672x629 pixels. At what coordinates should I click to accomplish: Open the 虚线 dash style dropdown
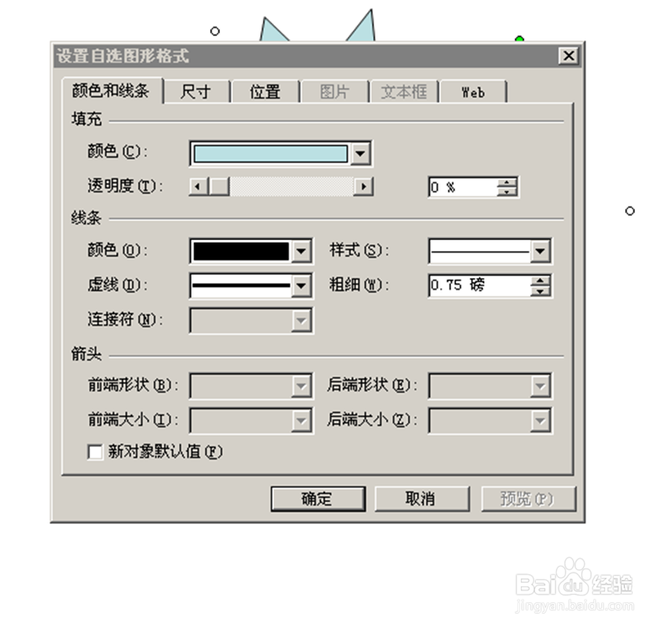click(302, 286)
